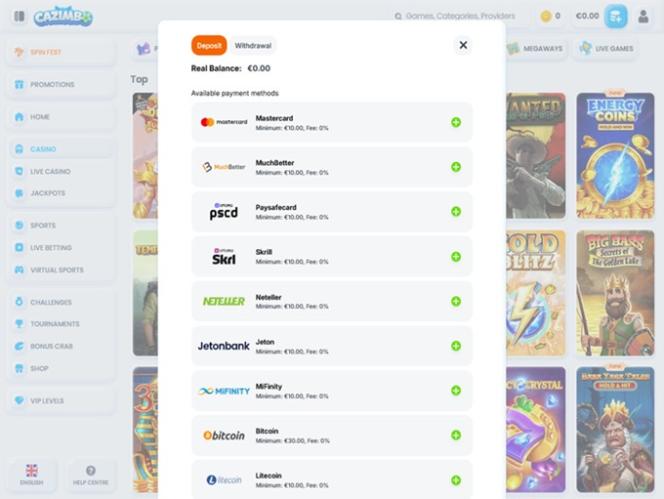Click the Paysafecard logo
664x499 pixels.
point(223,212)
